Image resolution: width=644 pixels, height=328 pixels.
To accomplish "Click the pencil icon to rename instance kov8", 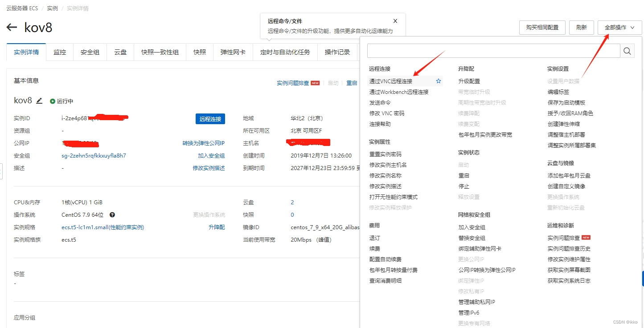I will (39, 101).
